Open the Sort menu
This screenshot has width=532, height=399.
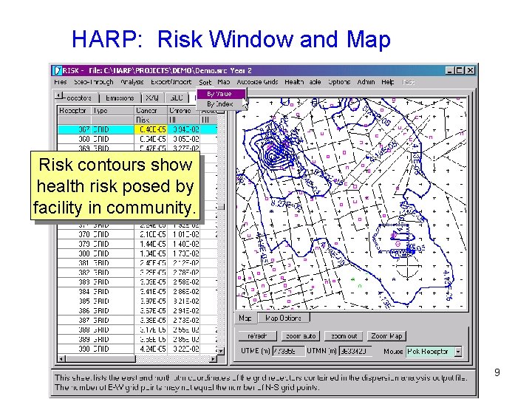pos(205,82)
